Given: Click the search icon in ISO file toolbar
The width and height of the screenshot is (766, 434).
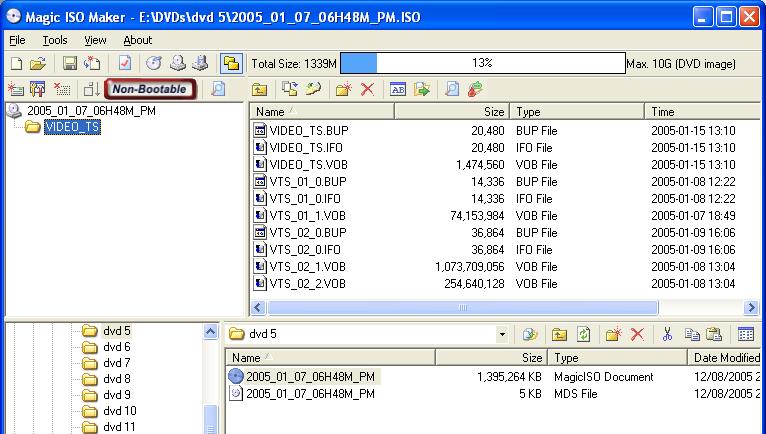Looking at the screenshot, I should coord(452,89).
